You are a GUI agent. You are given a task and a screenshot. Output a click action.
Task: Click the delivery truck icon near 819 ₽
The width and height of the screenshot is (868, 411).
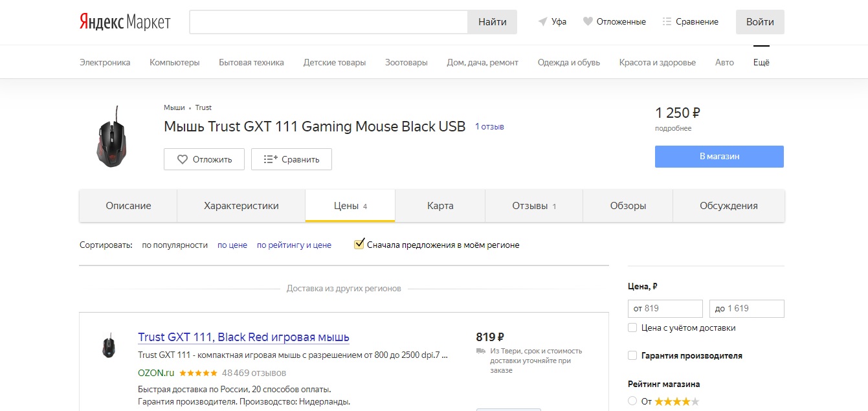pos(480,351)
